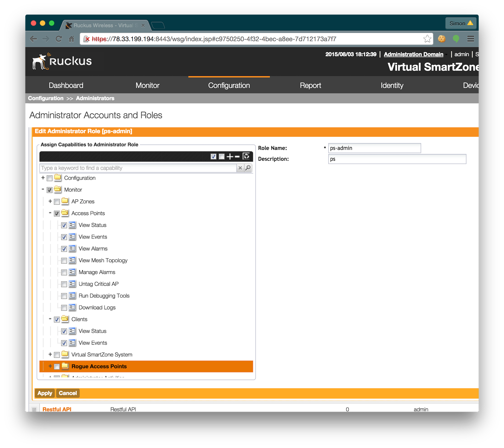The height and width of the screenshot is (448, 504).
Task: Check the Rogue Access Points checkbox
Action: (57, 367)
